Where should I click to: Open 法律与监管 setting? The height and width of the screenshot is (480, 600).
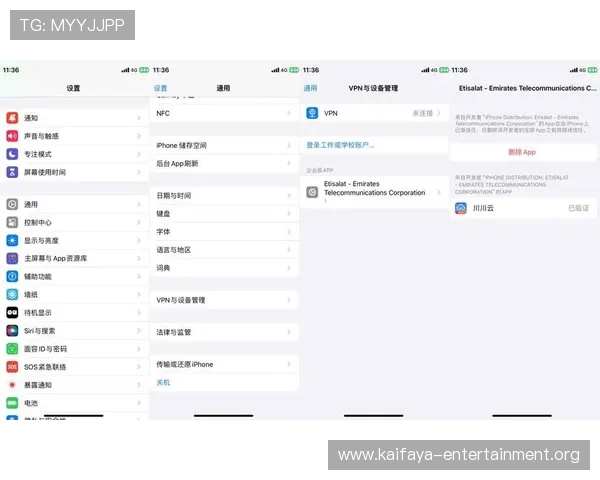tap(224, 332)
